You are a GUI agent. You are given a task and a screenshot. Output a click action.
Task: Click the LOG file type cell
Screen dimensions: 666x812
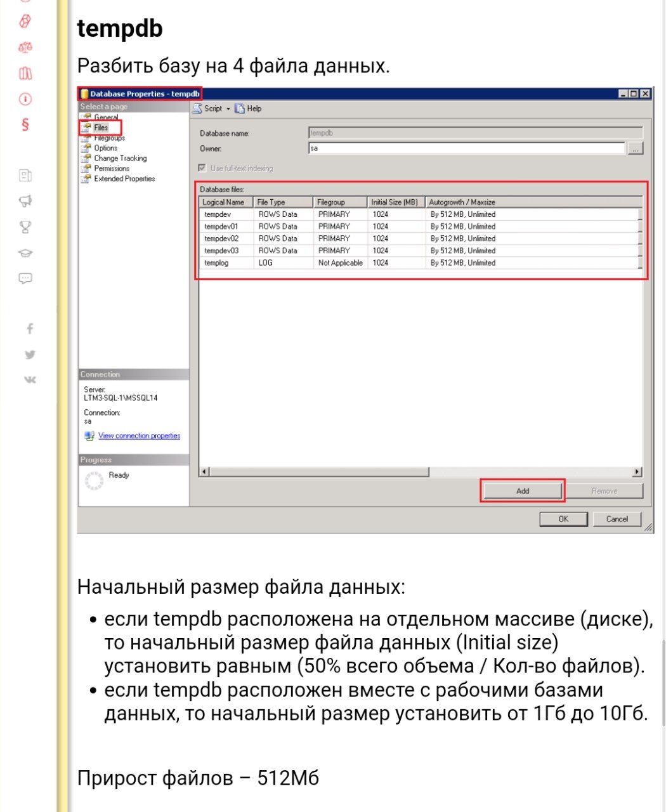[284, 263]
